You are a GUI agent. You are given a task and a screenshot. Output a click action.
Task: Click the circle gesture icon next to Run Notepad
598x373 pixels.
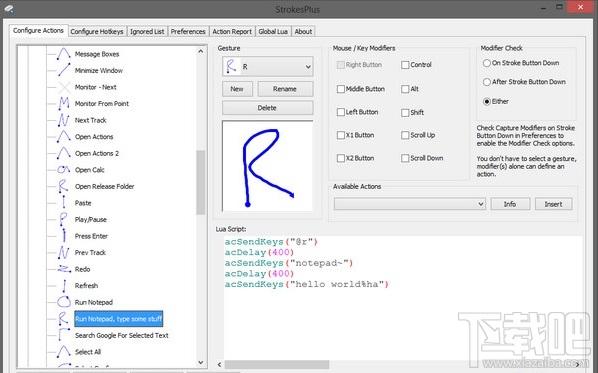(64, 302)
